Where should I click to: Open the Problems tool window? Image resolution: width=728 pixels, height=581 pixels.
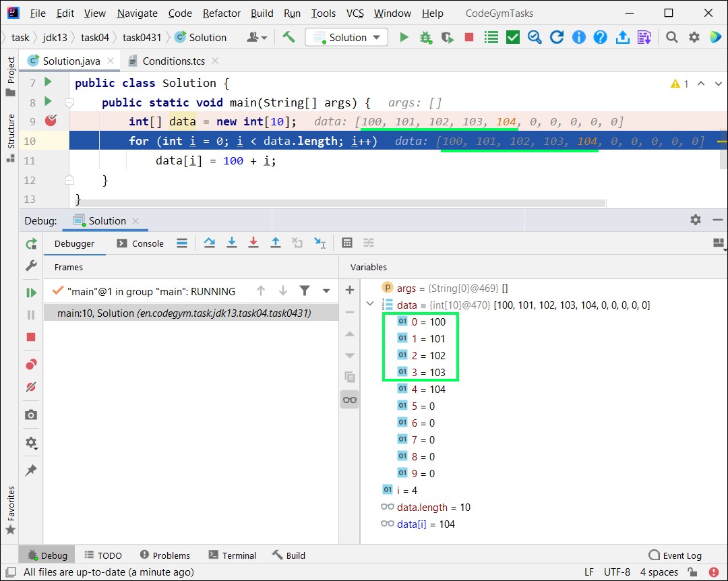click(165, 555)
